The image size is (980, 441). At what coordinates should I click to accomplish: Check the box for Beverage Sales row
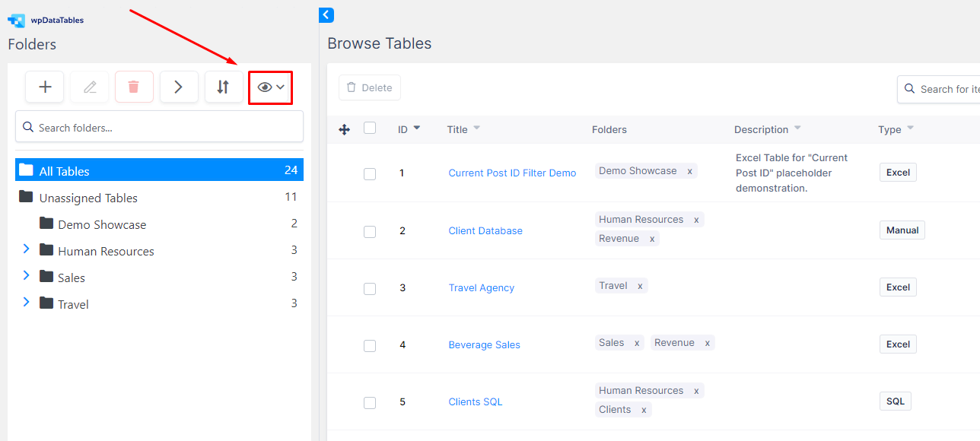click(x=370, y=345)
